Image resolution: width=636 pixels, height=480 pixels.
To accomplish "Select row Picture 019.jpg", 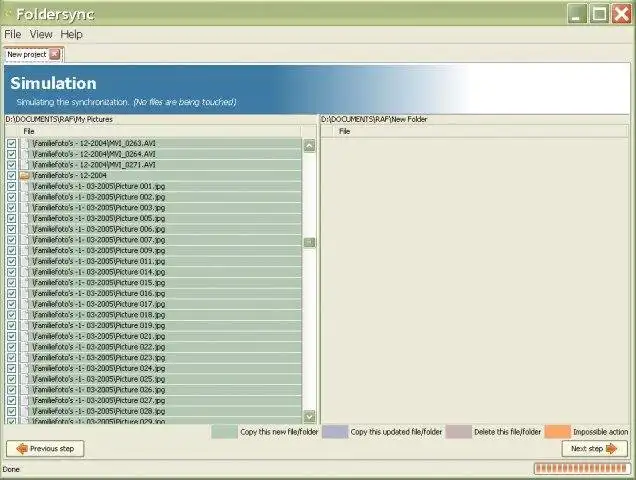I will coord(160,325).
